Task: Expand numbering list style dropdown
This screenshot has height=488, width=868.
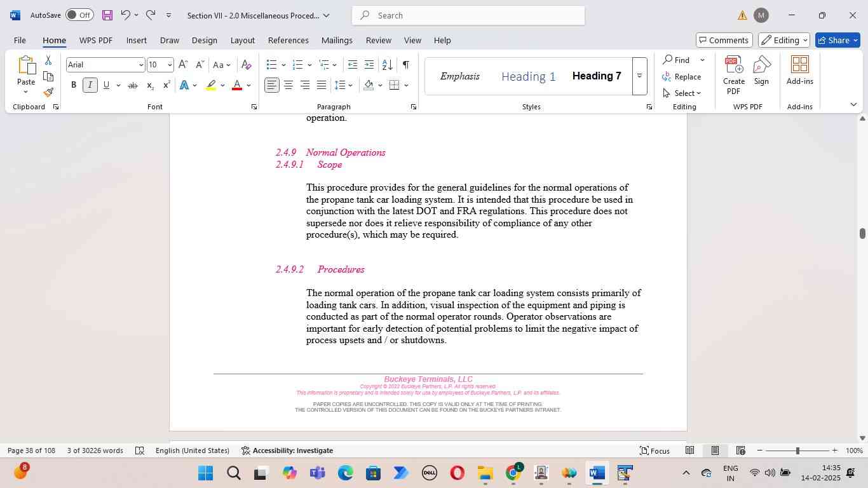Action: 309,65
